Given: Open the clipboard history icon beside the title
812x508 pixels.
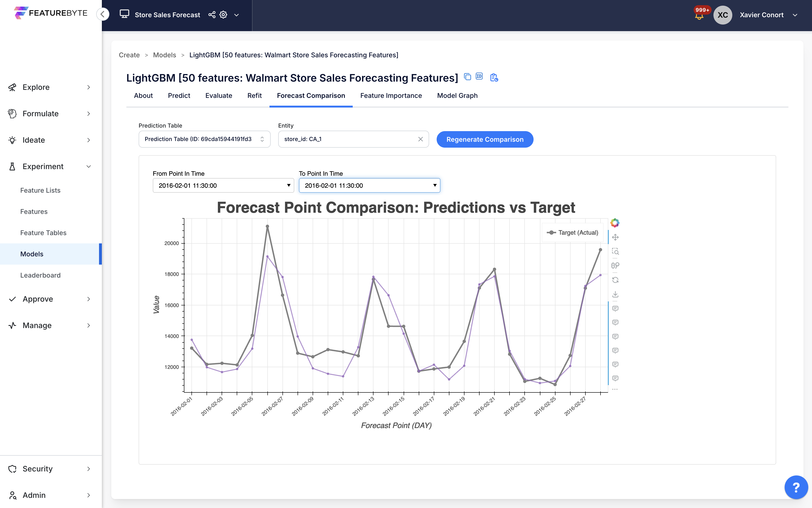Looking at the screenshot, I should coord(493,77).
